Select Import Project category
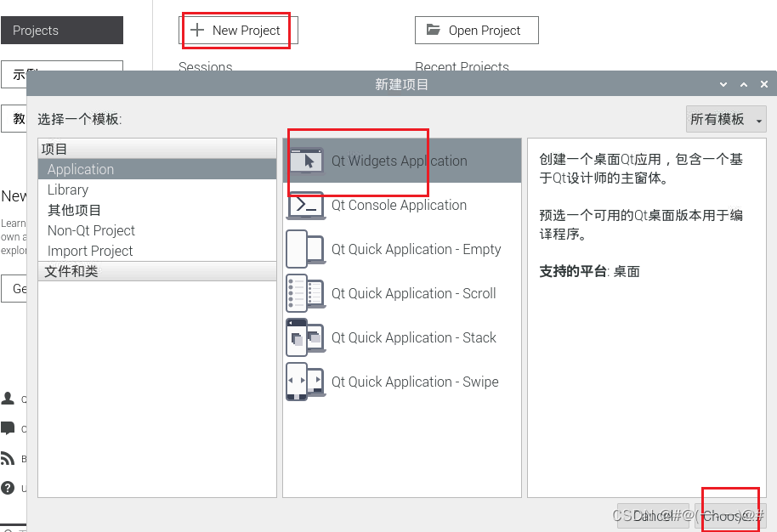Image resolution: width=777 pixels, height=532 pixels. [x=157, y=251]
